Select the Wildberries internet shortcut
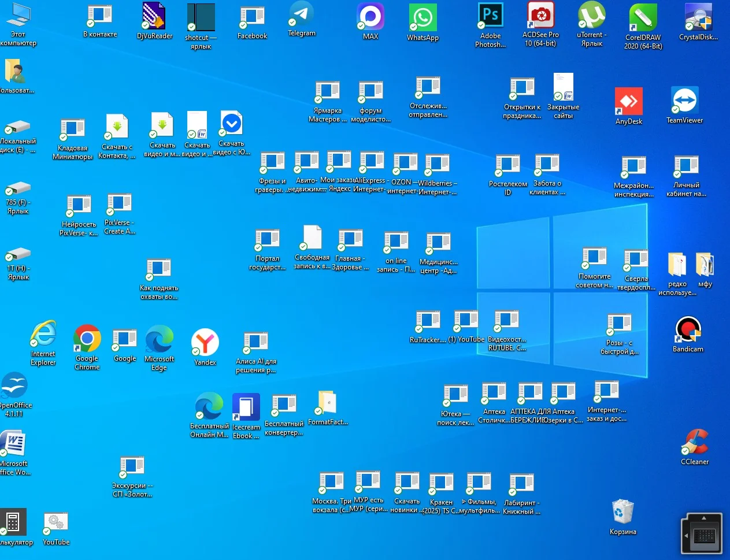730x560 pixels. point(437,165)
